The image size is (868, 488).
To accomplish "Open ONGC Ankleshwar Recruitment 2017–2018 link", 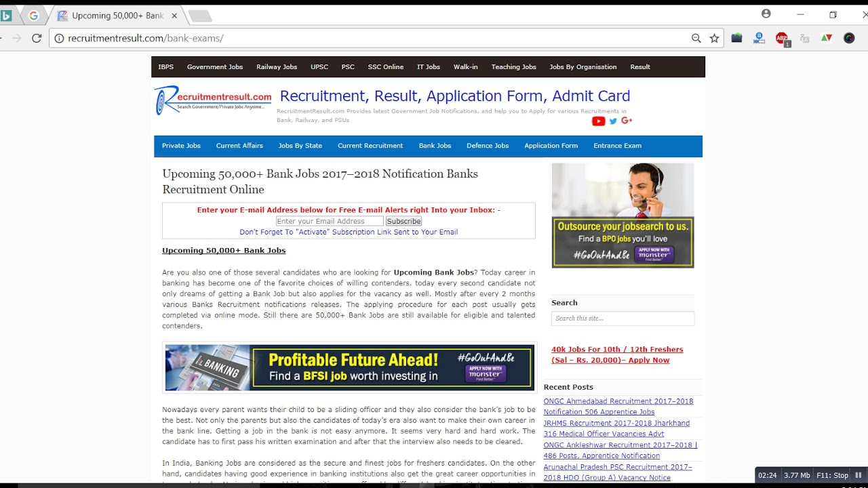I will (620, 450).
